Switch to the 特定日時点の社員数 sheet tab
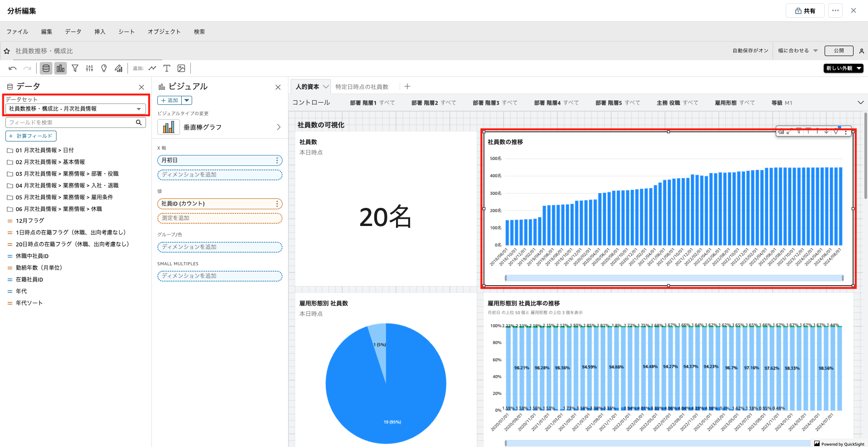Image resolution: width=868 pixels, height=447 pixels. 362,87
